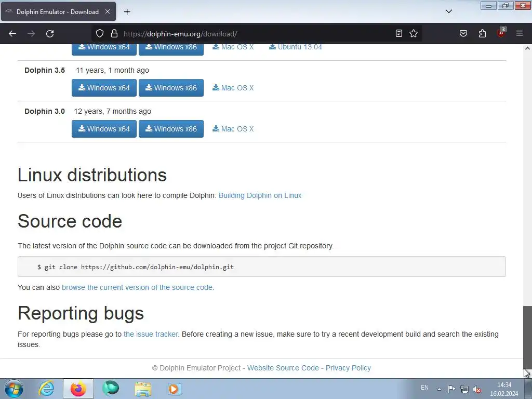This screenshot has height=399, width=532.
Task: Click the scrollbar up arrow
Action: click(x=527, y=48)
